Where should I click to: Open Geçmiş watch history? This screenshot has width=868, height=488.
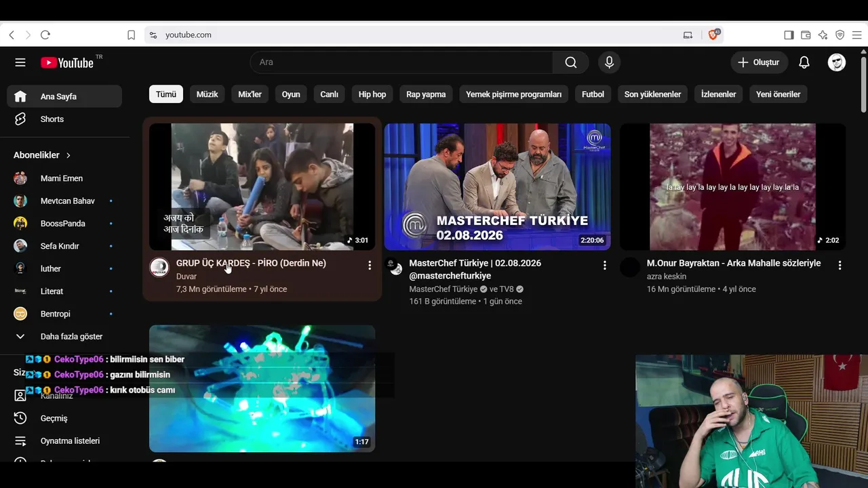64,418
